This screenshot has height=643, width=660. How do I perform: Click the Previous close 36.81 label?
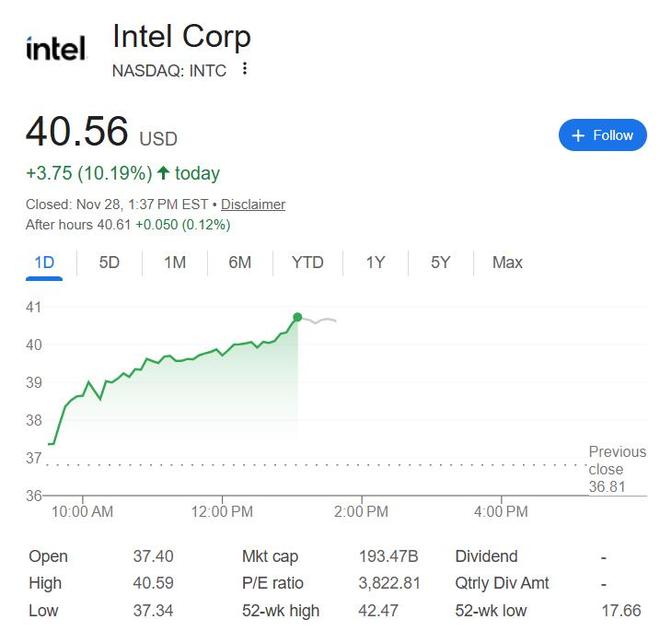point(617,469)
